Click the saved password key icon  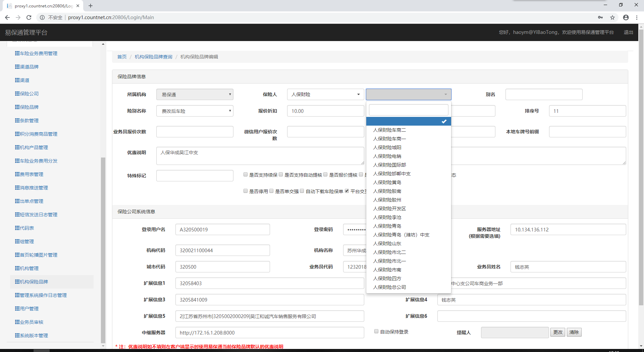(x=600, y=17)
